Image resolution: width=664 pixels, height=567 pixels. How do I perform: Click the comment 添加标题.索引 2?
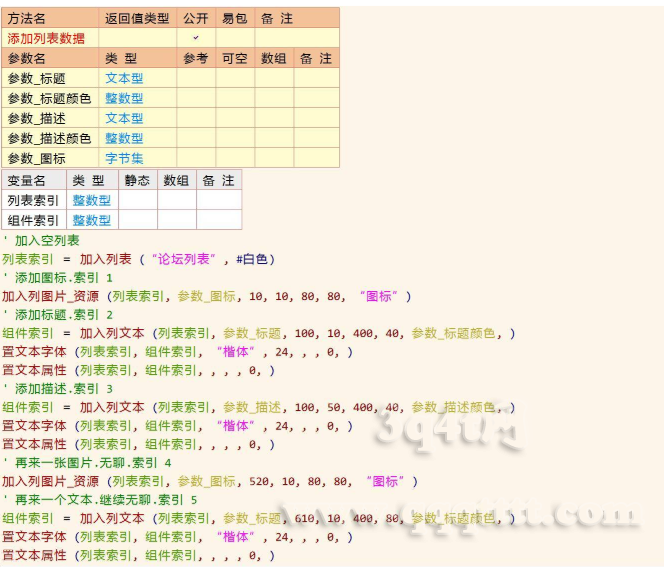pyautogui.click(x=58, y=315)
